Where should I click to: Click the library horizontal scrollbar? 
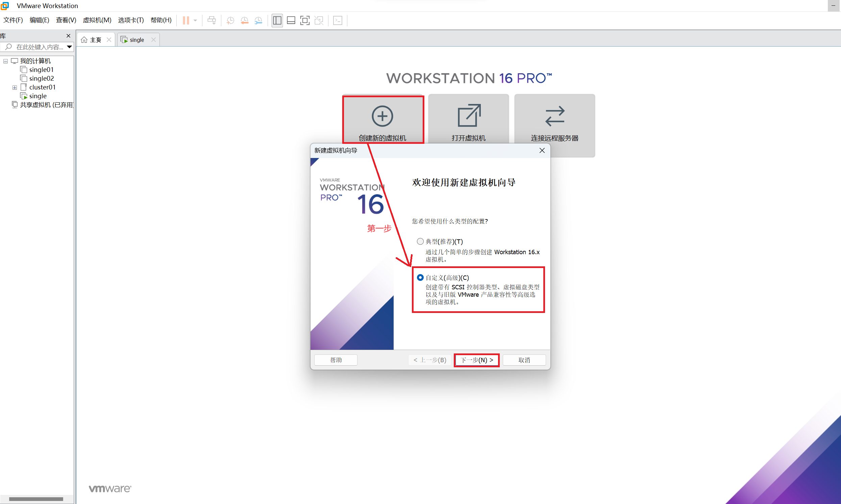36,499
